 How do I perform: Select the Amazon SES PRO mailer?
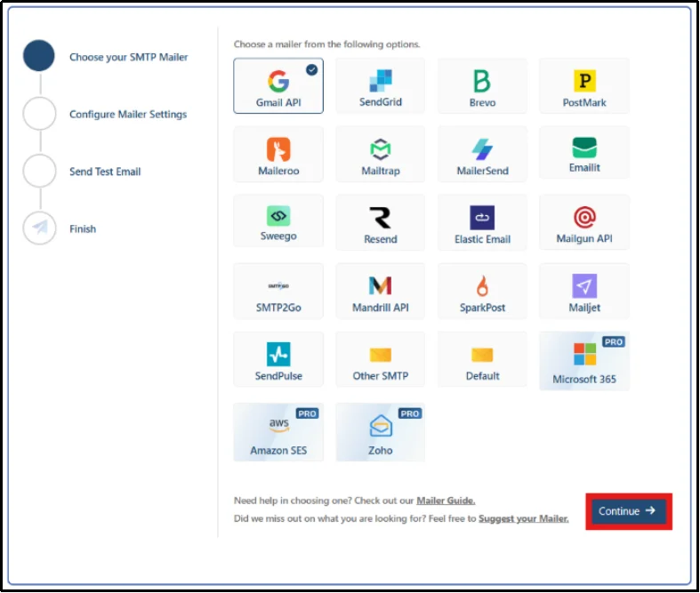pyautogui.click(x=278, y=432)
